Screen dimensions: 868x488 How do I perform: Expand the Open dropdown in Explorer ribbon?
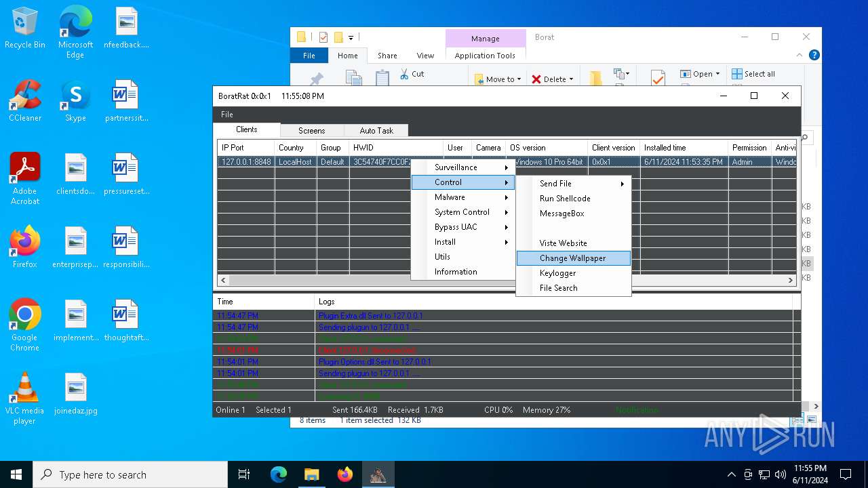coord(701,74)
